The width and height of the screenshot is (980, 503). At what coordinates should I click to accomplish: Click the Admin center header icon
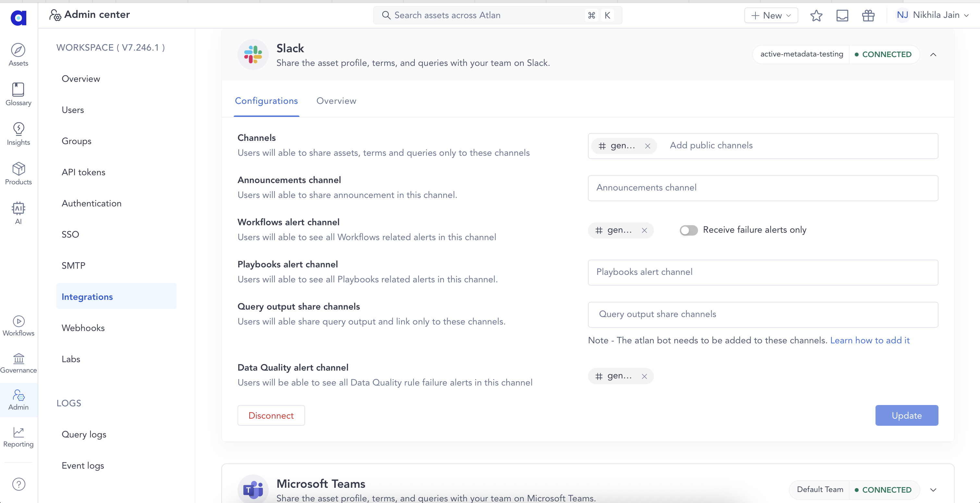coord(55,15)
